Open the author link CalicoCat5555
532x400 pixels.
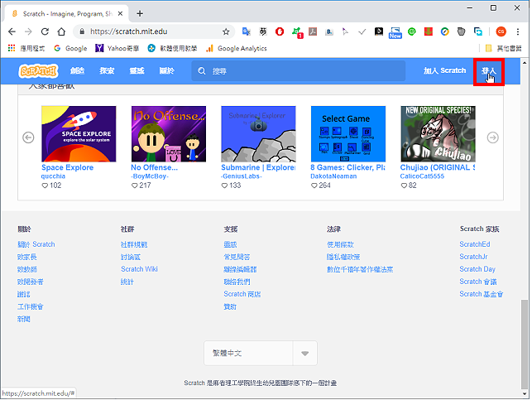pos(422,176)
